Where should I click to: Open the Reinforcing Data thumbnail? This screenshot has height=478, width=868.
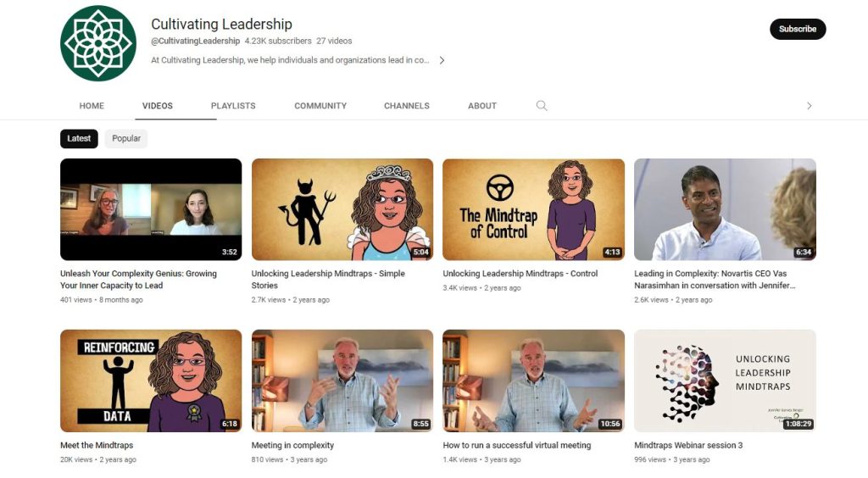(x=151, y=381)
